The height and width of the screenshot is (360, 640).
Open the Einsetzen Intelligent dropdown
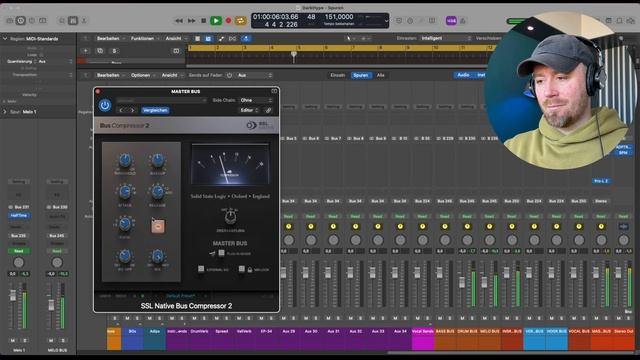click(x=445, y=38)
